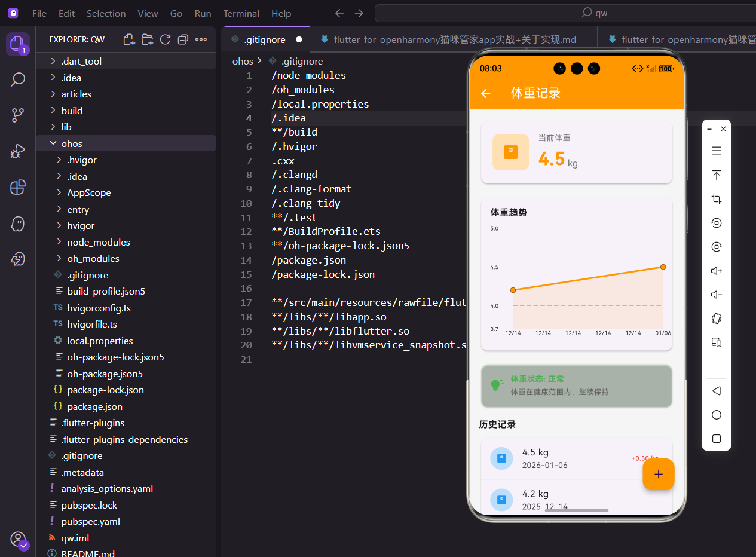Pin emulator window always on top
The image size is (756, 557).
(717, 175)
